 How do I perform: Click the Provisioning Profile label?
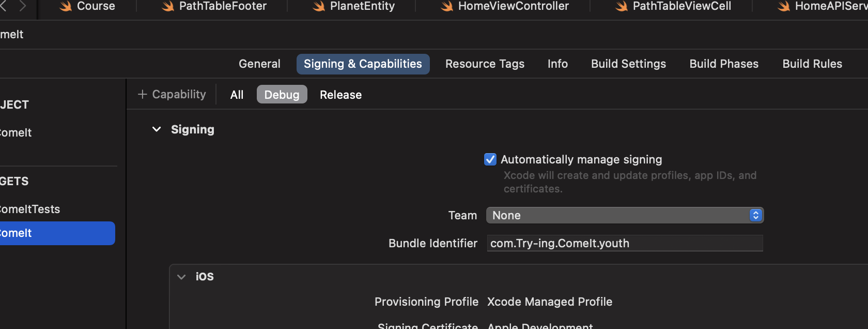click(426, 302)
